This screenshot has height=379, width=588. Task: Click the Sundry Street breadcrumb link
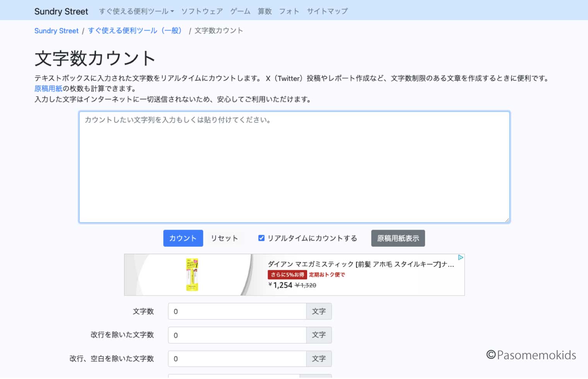click(x=56, y=31)
